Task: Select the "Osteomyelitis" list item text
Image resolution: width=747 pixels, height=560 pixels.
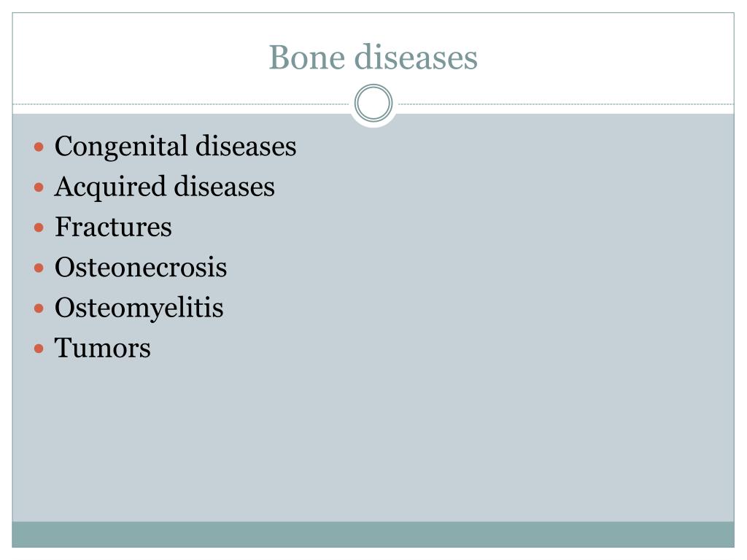Action: tap(139, 308)
